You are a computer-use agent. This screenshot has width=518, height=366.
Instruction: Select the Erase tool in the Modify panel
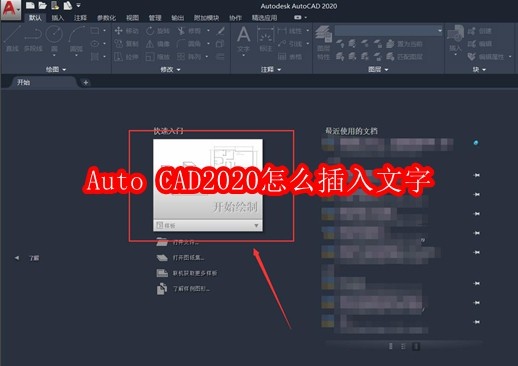[x=220, y=31]
